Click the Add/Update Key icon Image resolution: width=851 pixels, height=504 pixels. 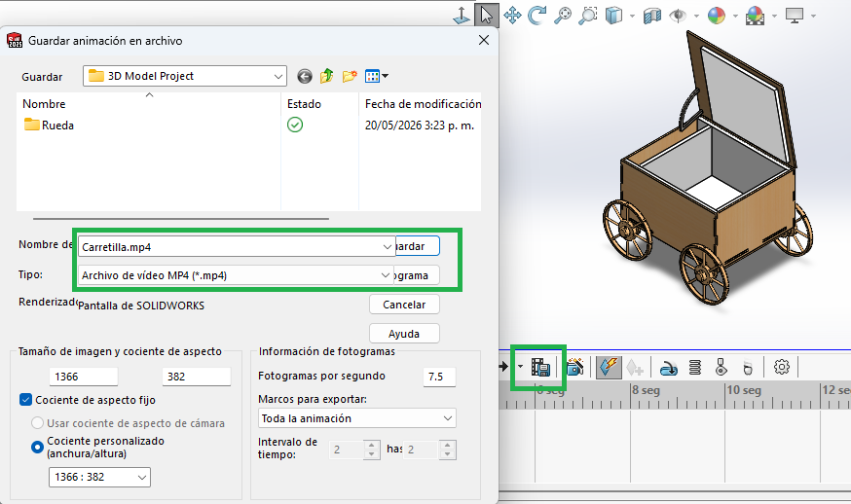point(635,367)
